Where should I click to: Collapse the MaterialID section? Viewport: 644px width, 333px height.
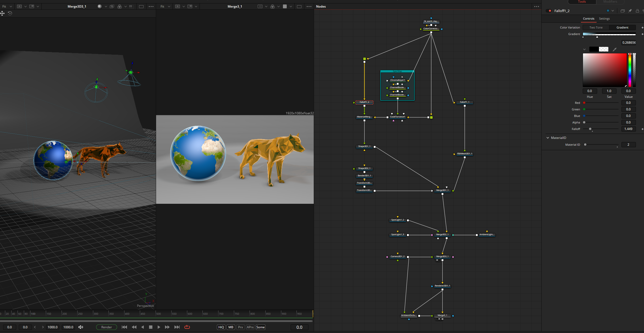click(548, 138)
